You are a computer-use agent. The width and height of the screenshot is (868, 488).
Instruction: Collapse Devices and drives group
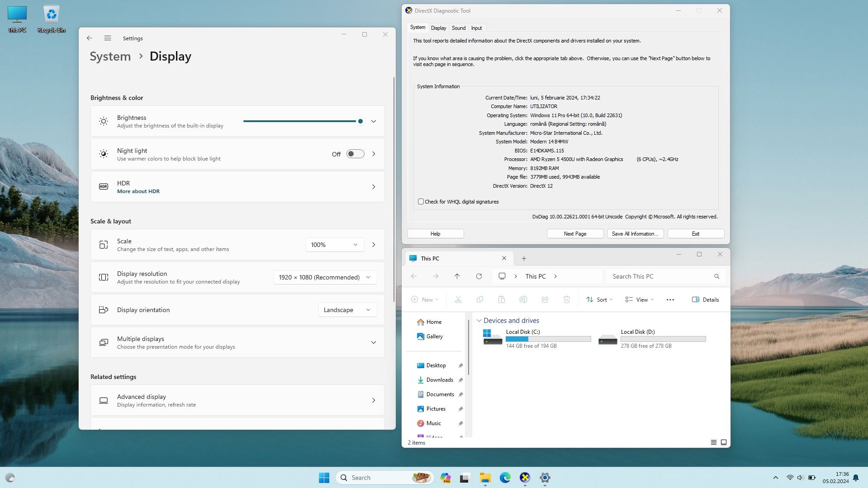coord(479,321)
